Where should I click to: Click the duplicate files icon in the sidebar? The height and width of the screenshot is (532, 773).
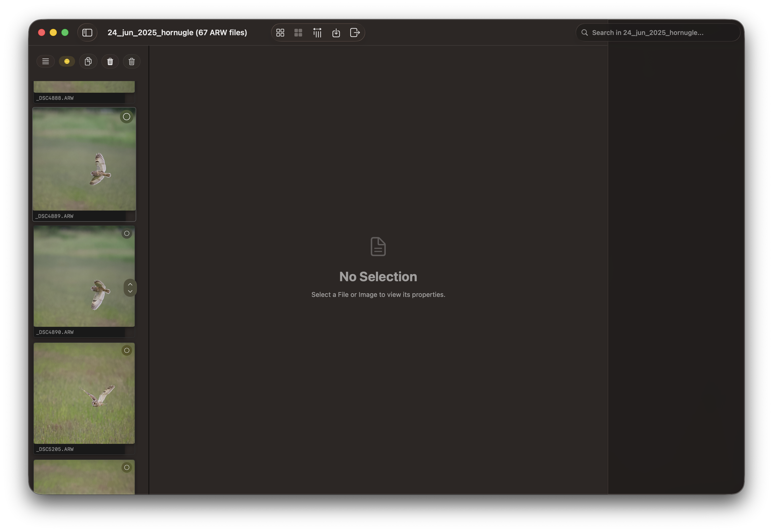pos(88,61)
